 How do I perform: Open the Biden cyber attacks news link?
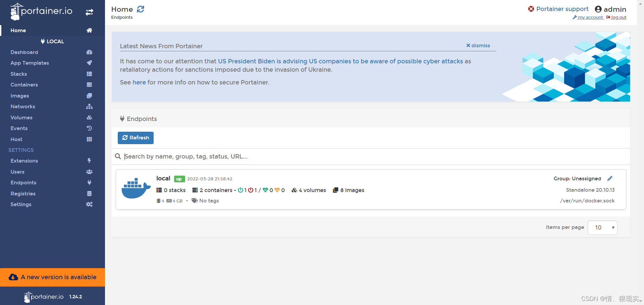pyautogui.click(x=340, y=61)
